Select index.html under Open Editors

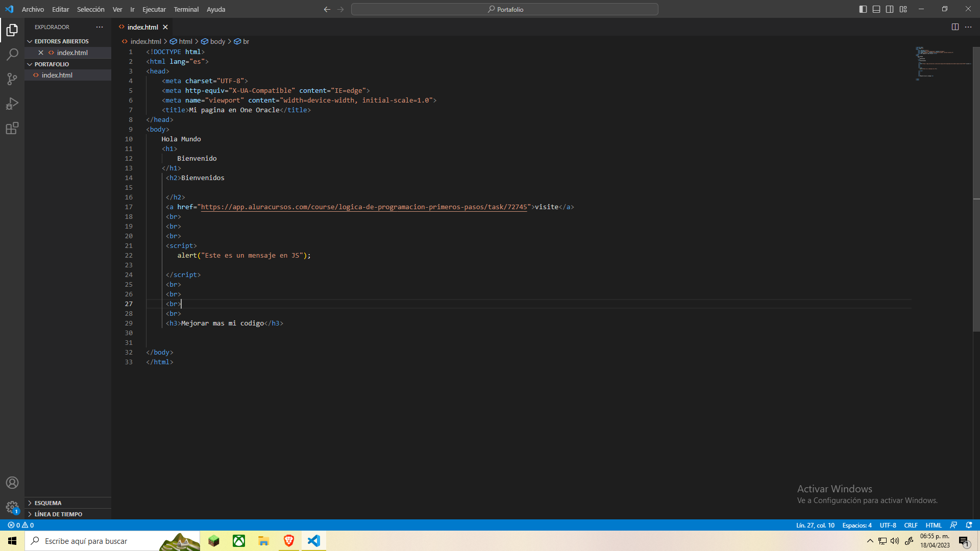[x=68, y=53]
